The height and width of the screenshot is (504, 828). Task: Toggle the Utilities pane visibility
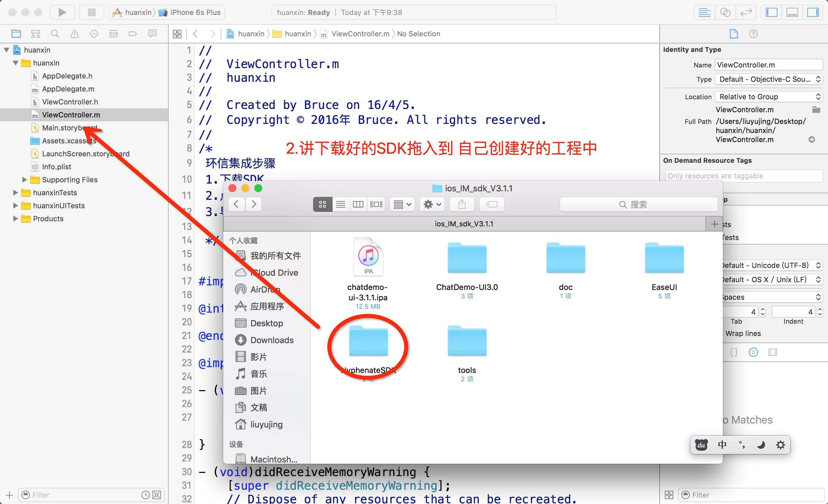click(x=813, y=12)
